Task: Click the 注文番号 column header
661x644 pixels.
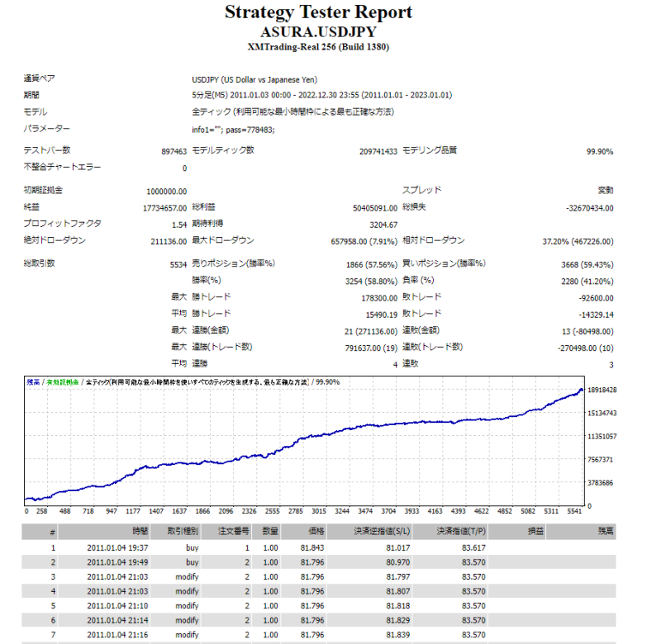Action: (x=235, y=532)
